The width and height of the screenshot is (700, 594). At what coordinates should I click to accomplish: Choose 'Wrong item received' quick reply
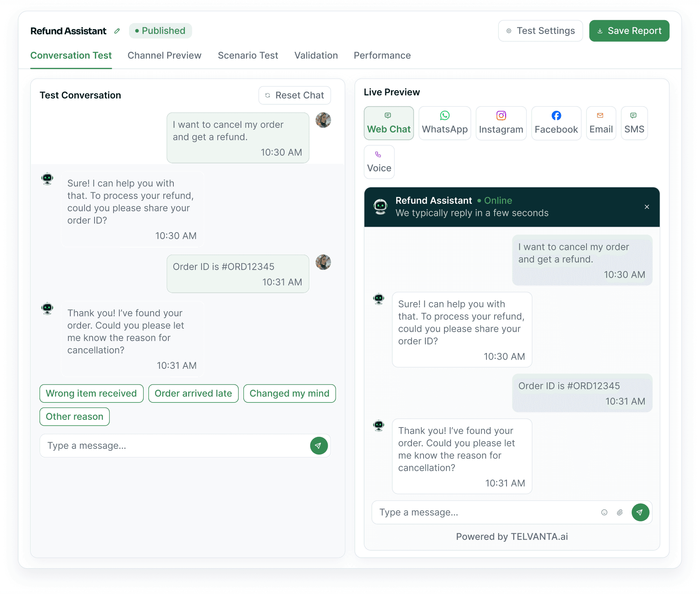[92, 394]
